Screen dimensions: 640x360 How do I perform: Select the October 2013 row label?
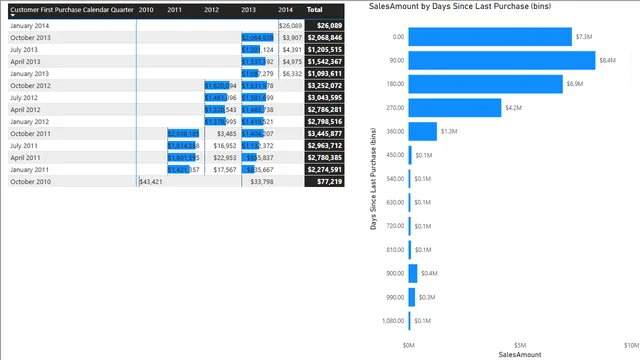(x=30, y=38)
